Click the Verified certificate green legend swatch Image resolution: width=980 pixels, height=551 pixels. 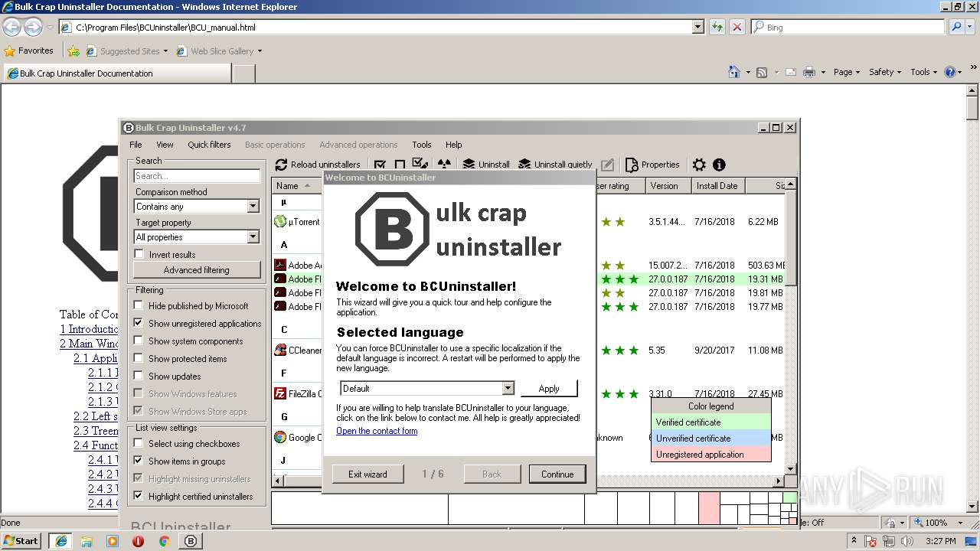pyautogui.click(x=710, y=422)
